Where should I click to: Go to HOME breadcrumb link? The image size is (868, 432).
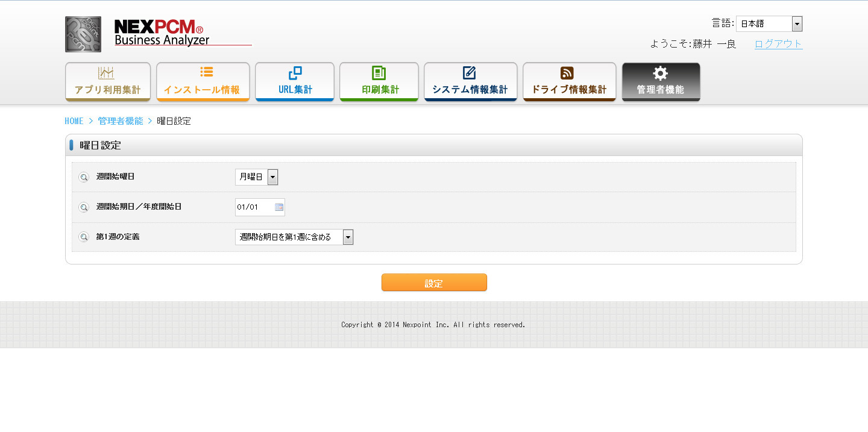(x=74, y=121)
